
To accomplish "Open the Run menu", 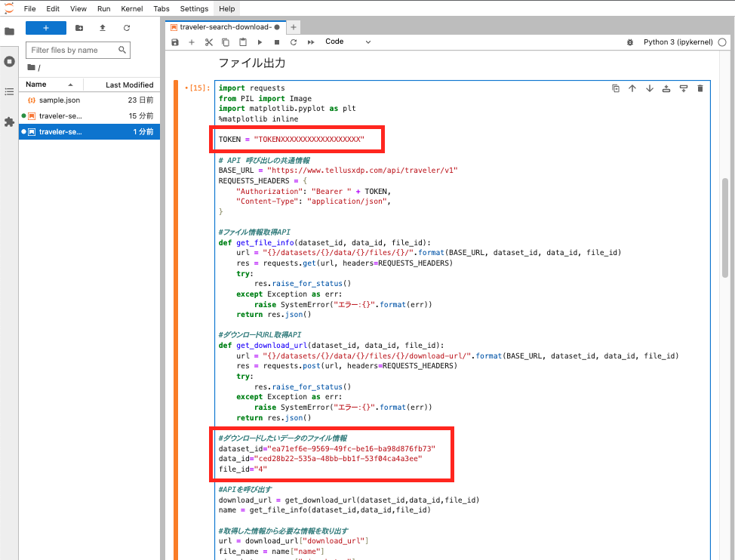I will (103, 8).
